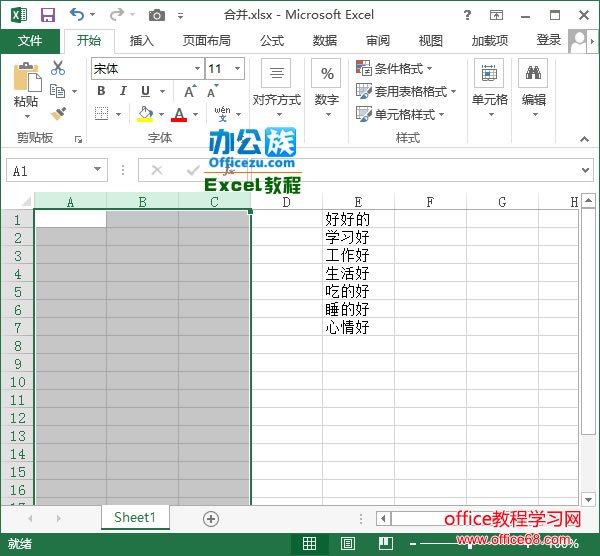This screenshot has height=556, width=600.
Task: Switch to the 插入 (Insert) tab
Action: 142,41
